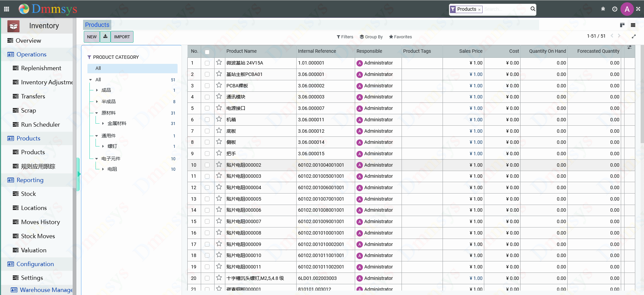Screen dimensions: 644x295
Task: Toggle the select-all header checkbox
Action: click(207, 52)
